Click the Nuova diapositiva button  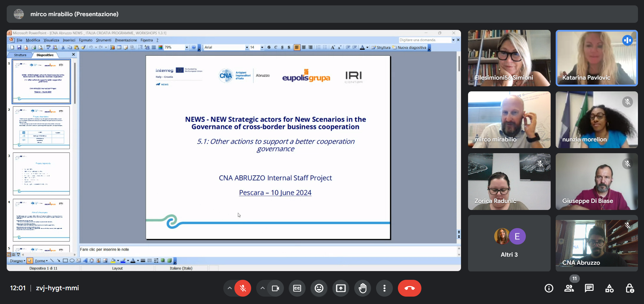[x=411, y=47]
